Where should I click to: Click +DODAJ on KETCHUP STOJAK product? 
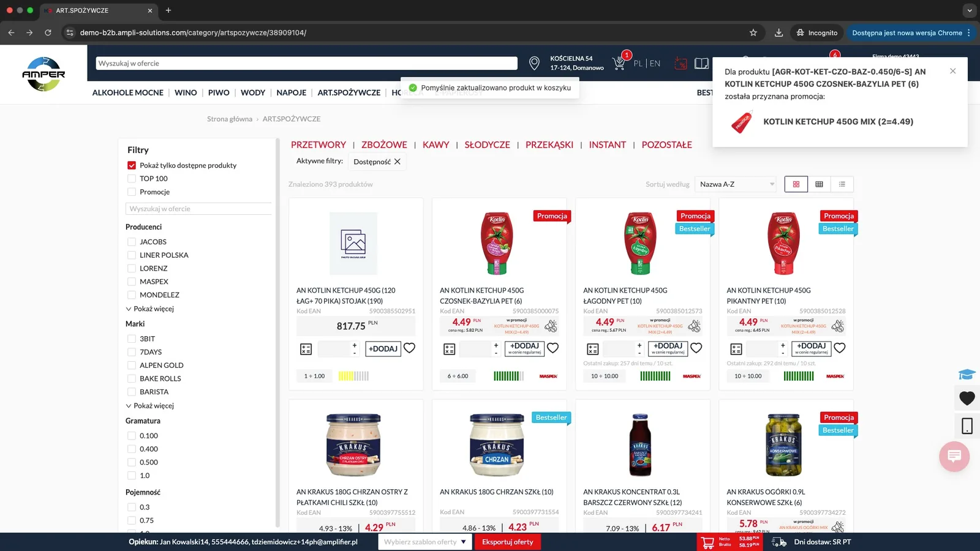383,349
